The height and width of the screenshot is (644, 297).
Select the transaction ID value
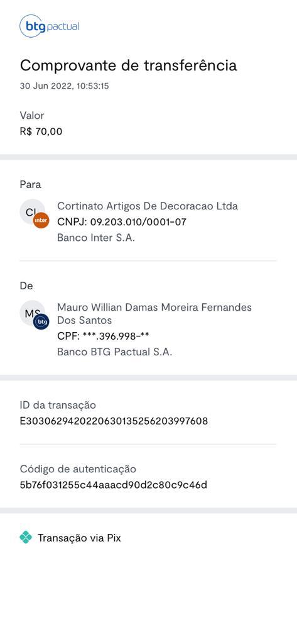[x=114, y=421]
